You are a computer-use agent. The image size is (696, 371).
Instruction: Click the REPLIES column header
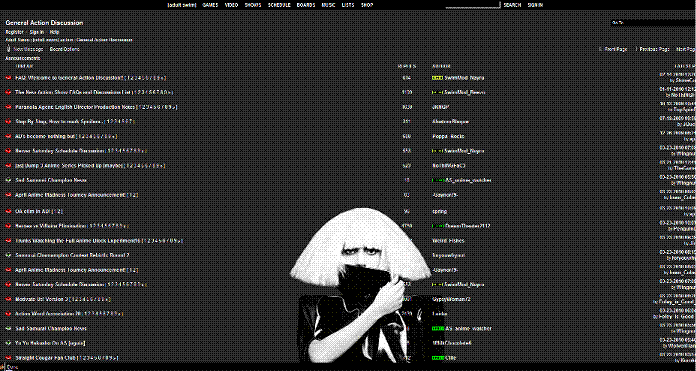click(x=407, y=67)
